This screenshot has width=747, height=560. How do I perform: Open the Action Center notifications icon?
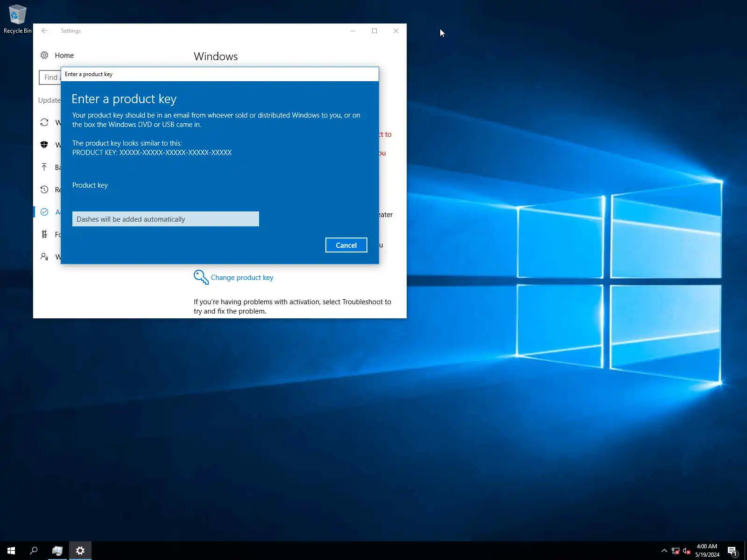coord(732,551)
